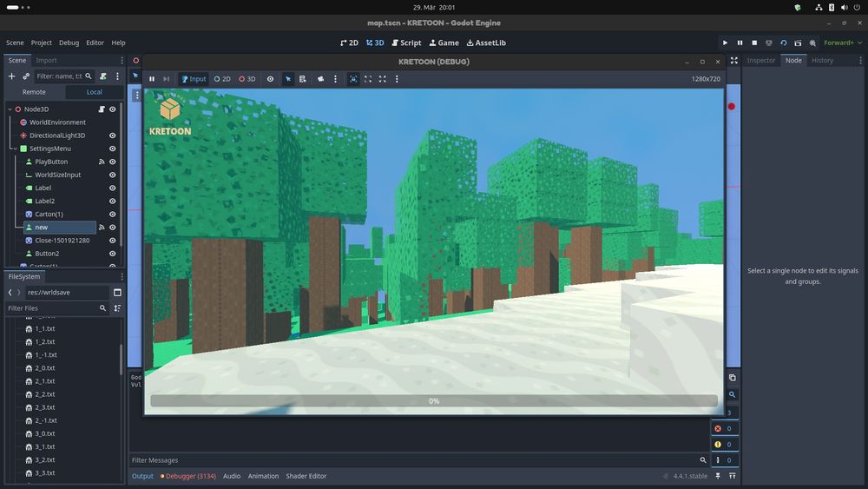Click the keep aspect fit icon in game toolbar
The height and width of the screenshot is (489, 868).
pos(368,79)
